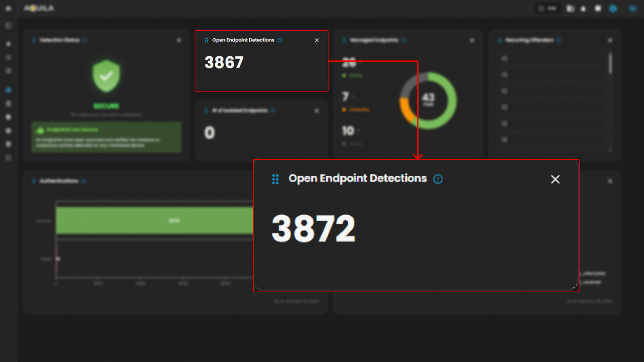This screenshot has width=644, height=362.
Task: Close the enlarged Open Endpoint Detections card
Action: click(555, 179)
